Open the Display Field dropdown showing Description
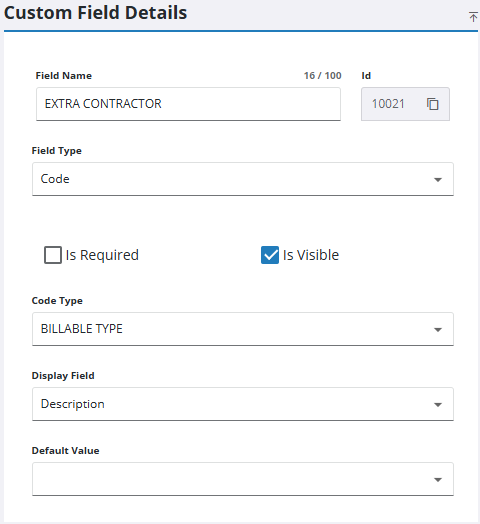Screen dimensions: 480x524 [243, 404]
